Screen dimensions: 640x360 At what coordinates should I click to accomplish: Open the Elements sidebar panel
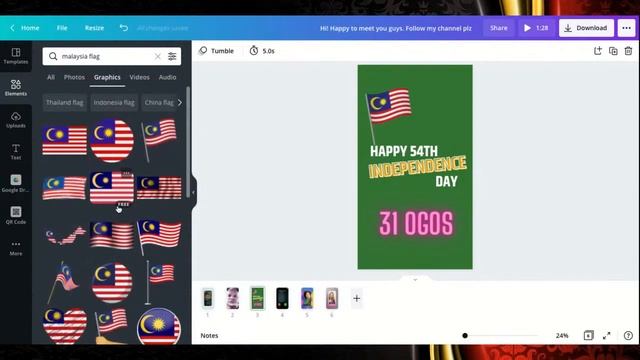[16, 88]
